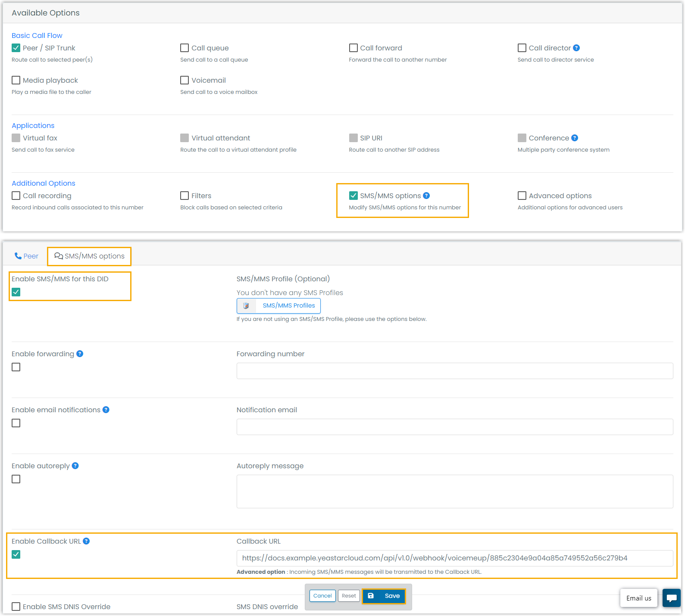Toggle the Advanced options checkbox
Screen dimensions: 685x616
coord(522,196)
